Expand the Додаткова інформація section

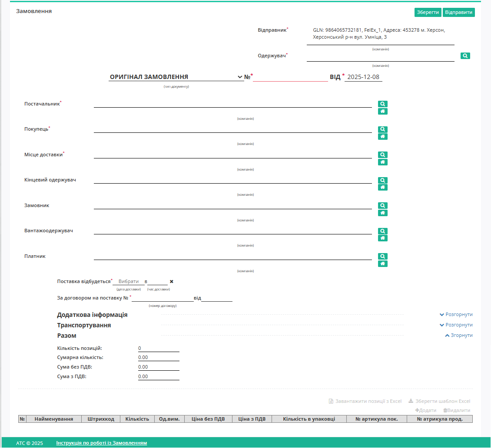[456, 314]
